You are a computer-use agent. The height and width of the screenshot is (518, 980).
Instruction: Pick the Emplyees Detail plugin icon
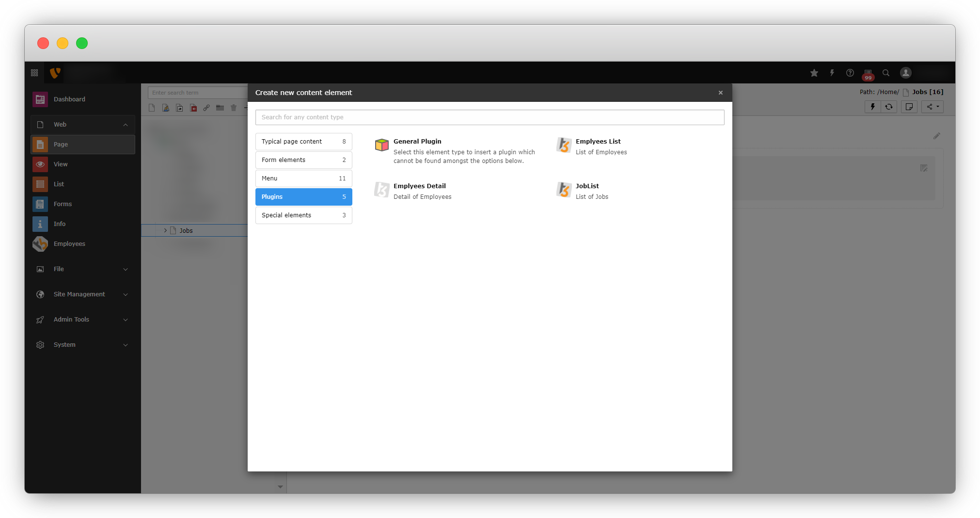tap(381, 190)
